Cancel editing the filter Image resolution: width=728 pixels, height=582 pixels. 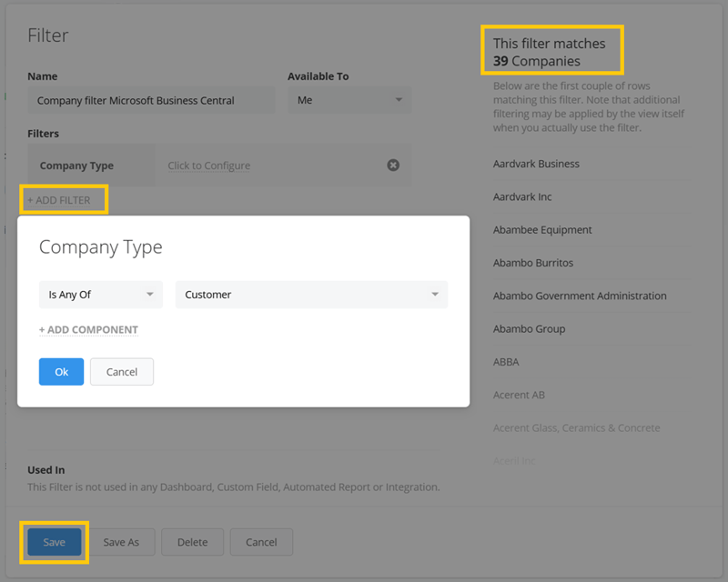[x=261, y=542]
